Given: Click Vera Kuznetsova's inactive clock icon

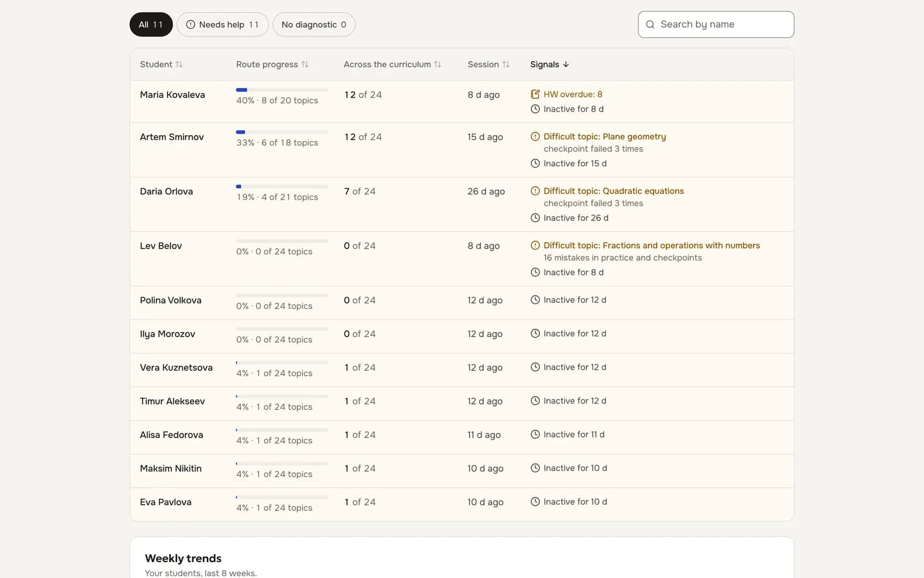Looking at the screenshot, I should 535,367.
